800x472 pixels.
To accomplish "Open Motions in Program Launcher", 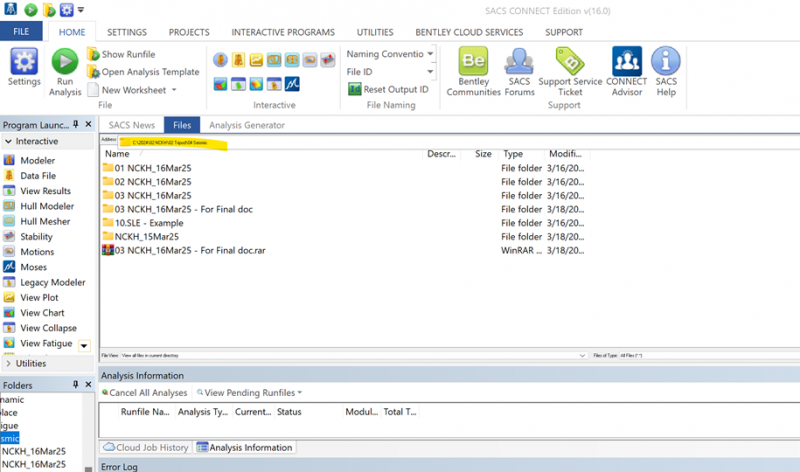I will click(x=37, y=252).
